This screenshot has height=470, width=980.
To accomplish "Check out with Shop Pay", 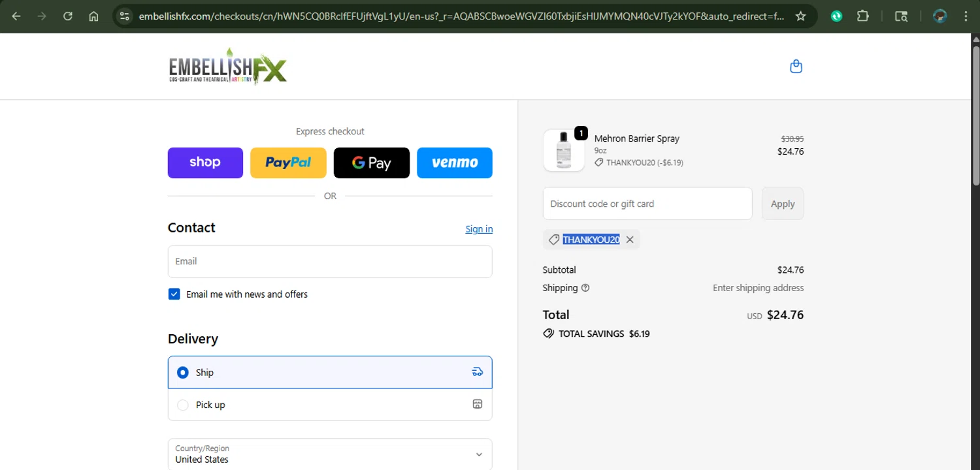I will 205,163.
